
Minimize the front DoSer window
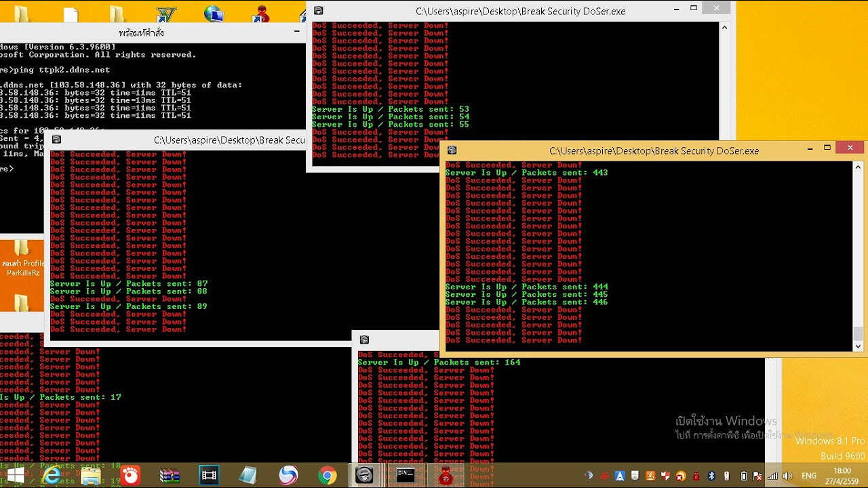(x=810, y=148)
